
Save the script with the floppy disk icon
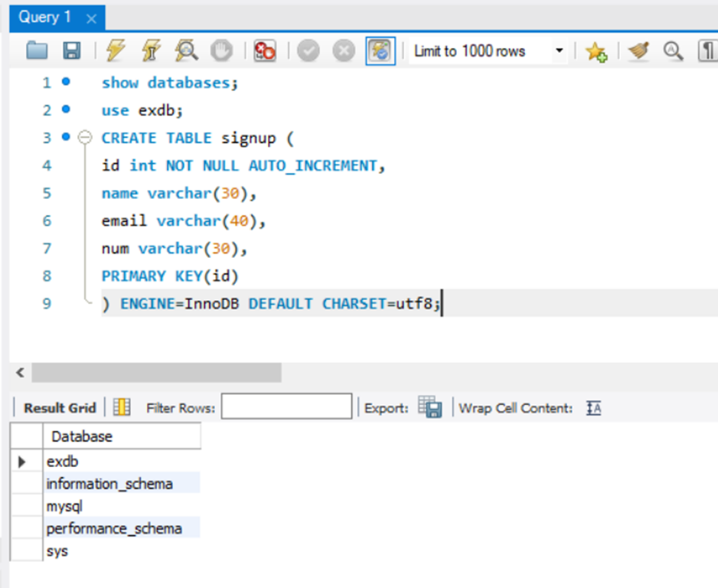pos(71,51)
